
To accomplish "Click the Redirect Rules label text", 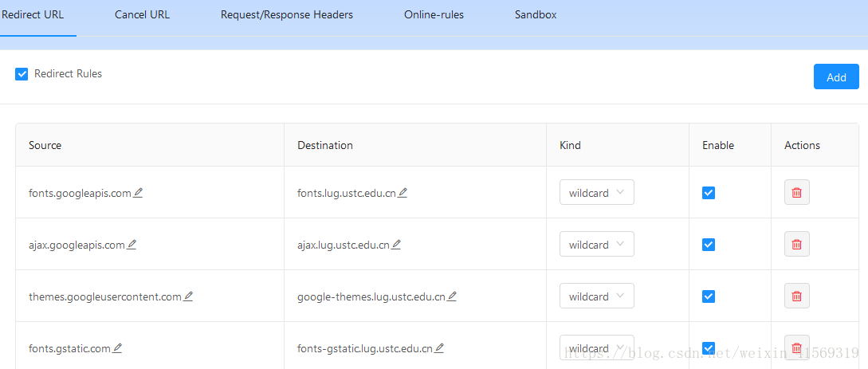I will click(68, 73).
